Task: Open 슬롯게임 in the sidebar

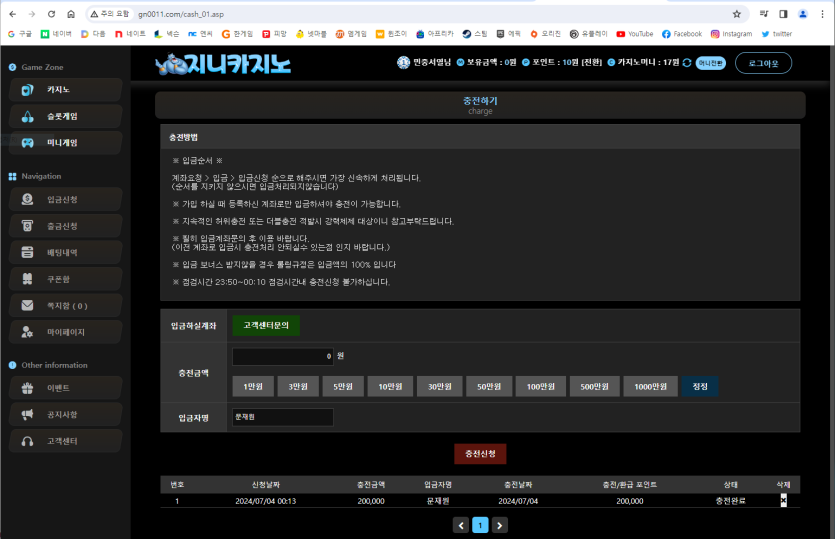Action: 64,116
